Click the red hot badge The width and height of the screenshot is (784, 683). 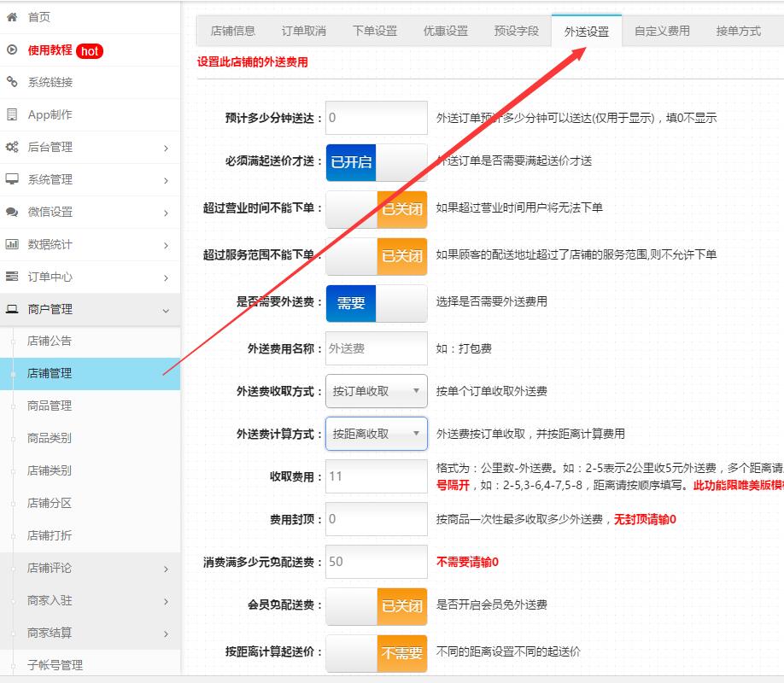tap(90, 51)
